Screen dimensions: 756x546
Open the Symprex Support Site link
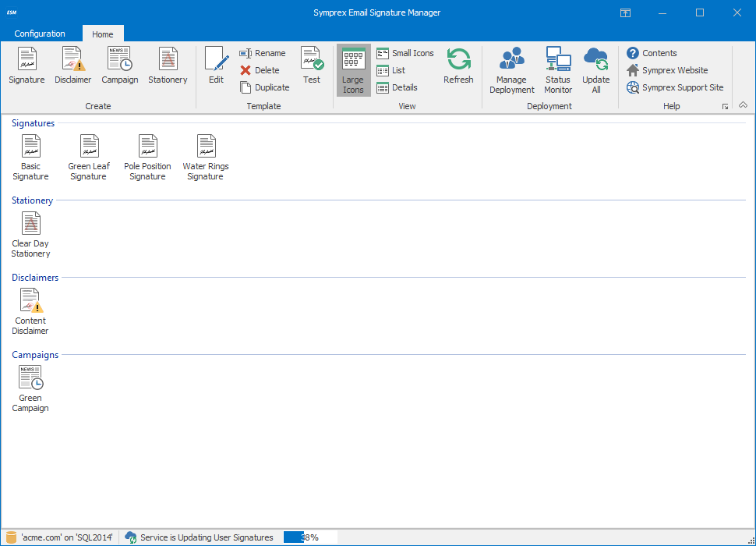click(675, 87)
